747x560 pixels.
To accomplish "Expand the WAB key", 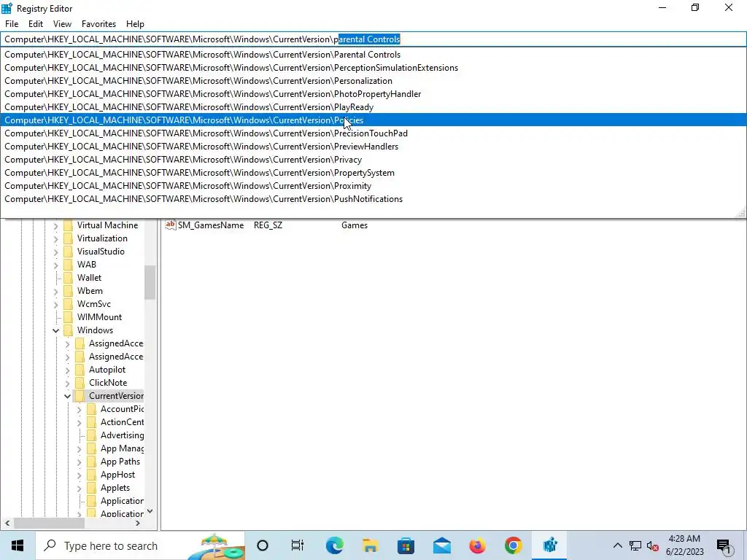I will click(55, 265).
